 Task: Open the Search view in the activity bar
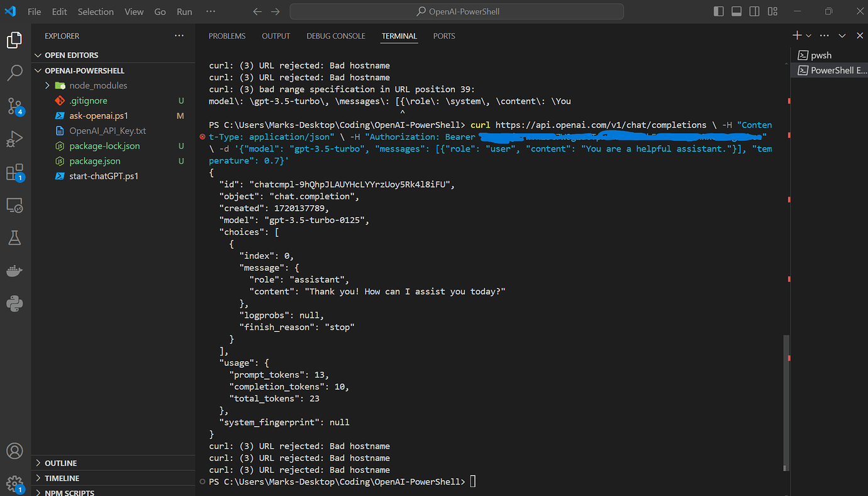pos(14,73)
